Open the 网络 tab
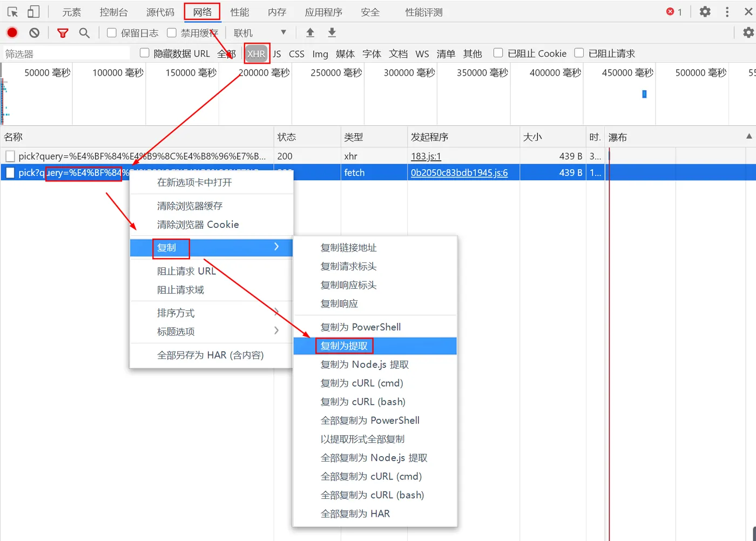The image size is (756, 541). pyautogui.click(x=202, y=12)
